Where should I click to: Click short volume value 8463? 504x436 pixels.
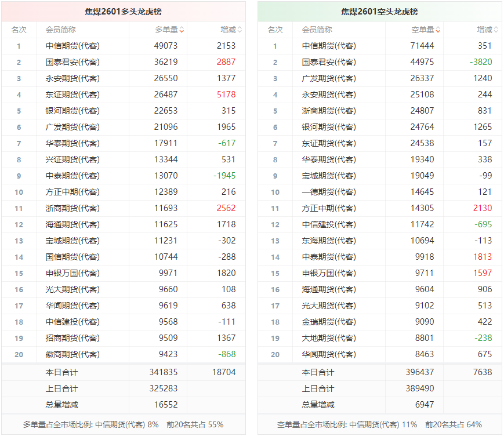[x=425, y=354]
